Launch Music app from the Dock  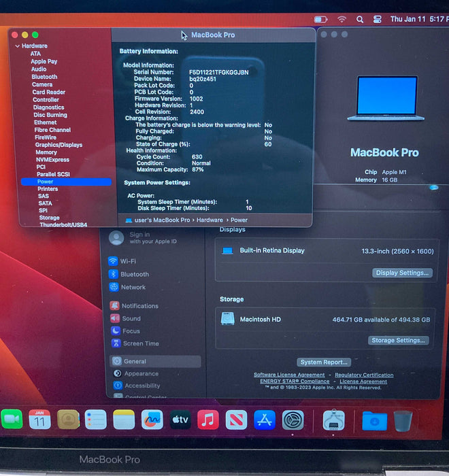[208, 420]
